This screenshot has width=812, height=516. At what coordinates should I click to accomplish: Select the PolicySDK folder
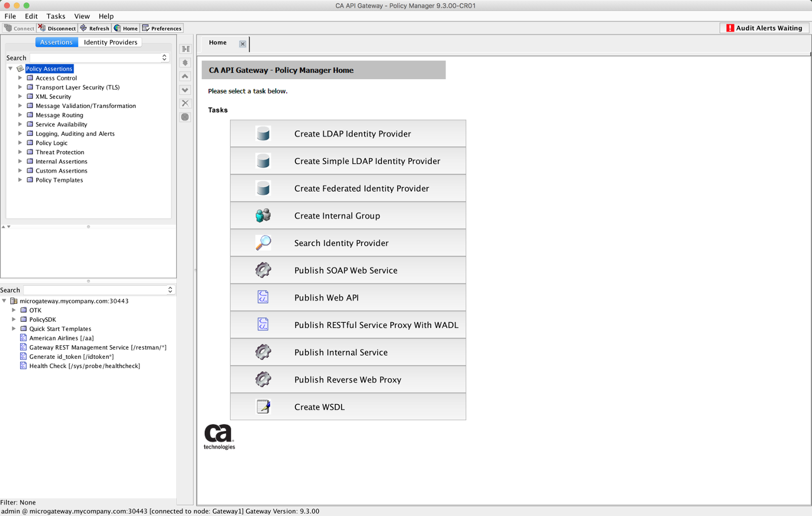point(42,319)
